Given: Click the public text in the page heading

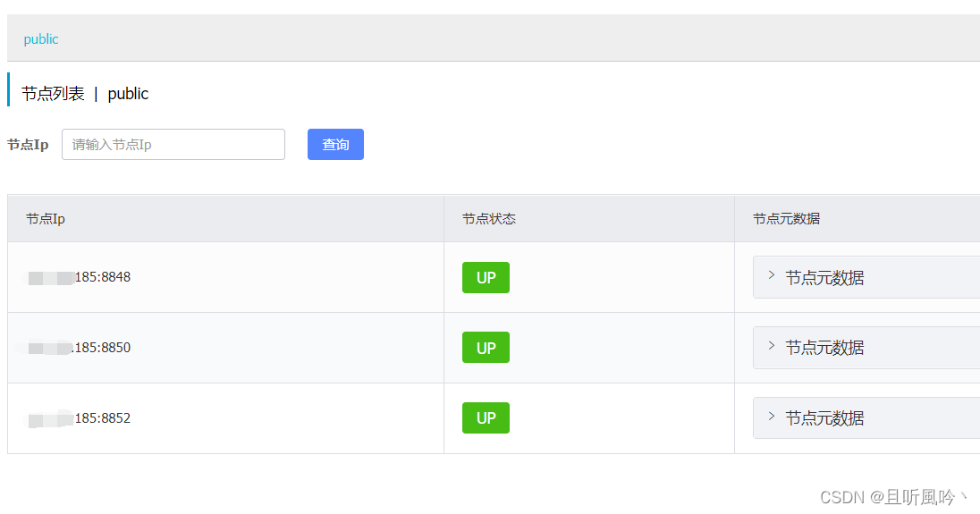Looking at the screenshot, I should coord(128,94).
